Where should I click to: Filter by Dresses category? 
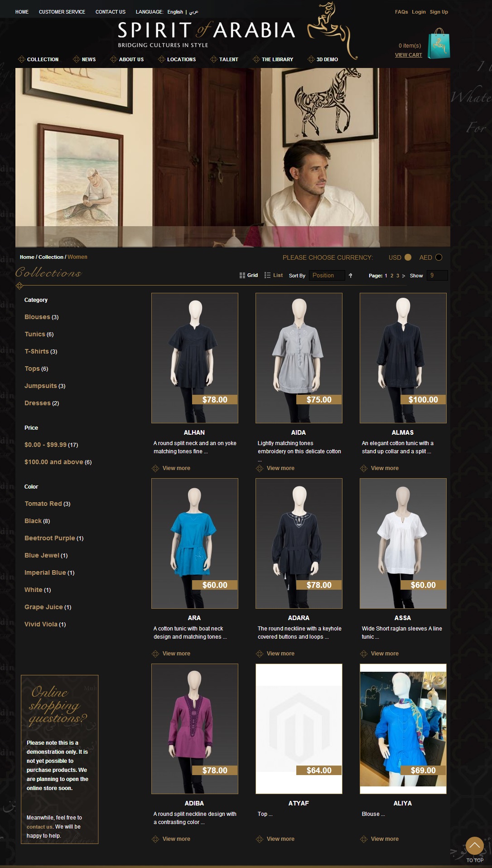38,403
